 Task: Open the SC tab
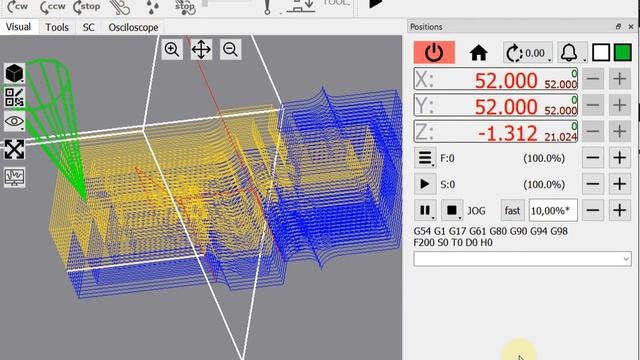pyautogui.click(x=89, y=27)
